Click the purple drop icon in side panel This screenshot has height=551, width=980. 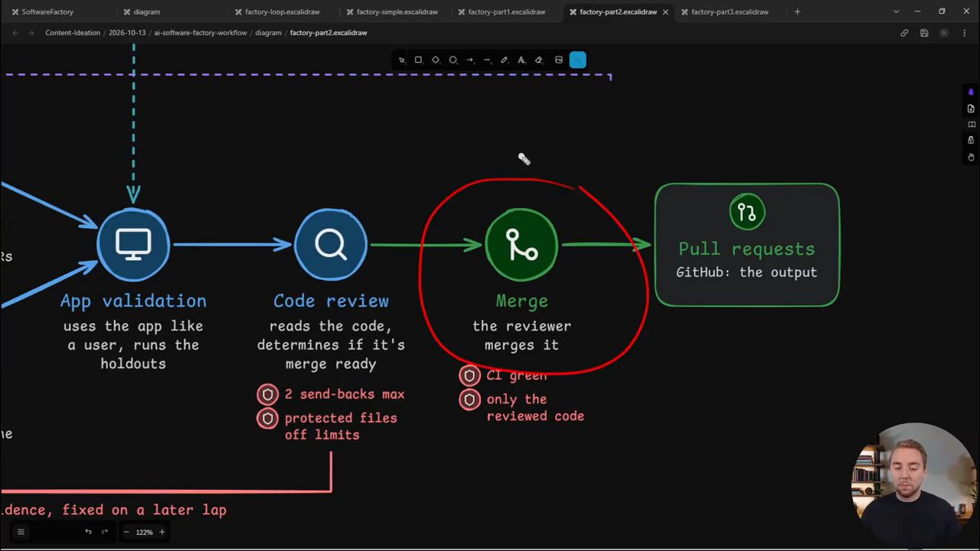[971, 92]
